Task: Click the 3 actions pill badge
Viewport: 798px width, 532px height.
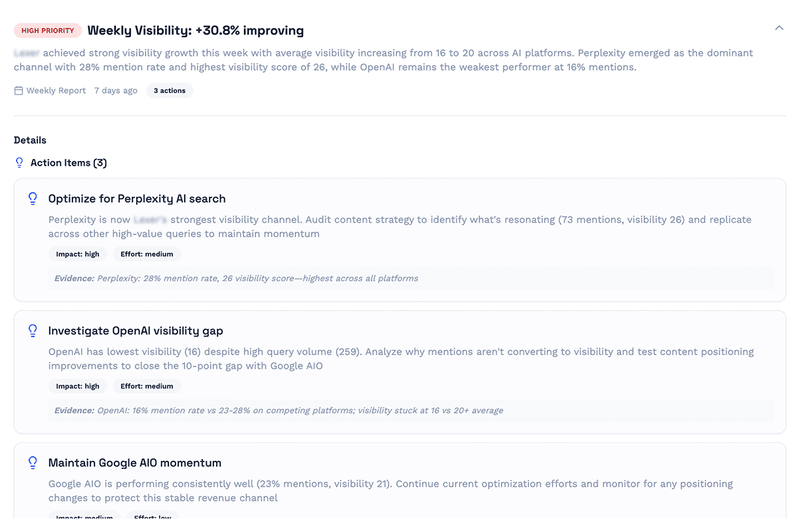Action: (x=170, y=90)
